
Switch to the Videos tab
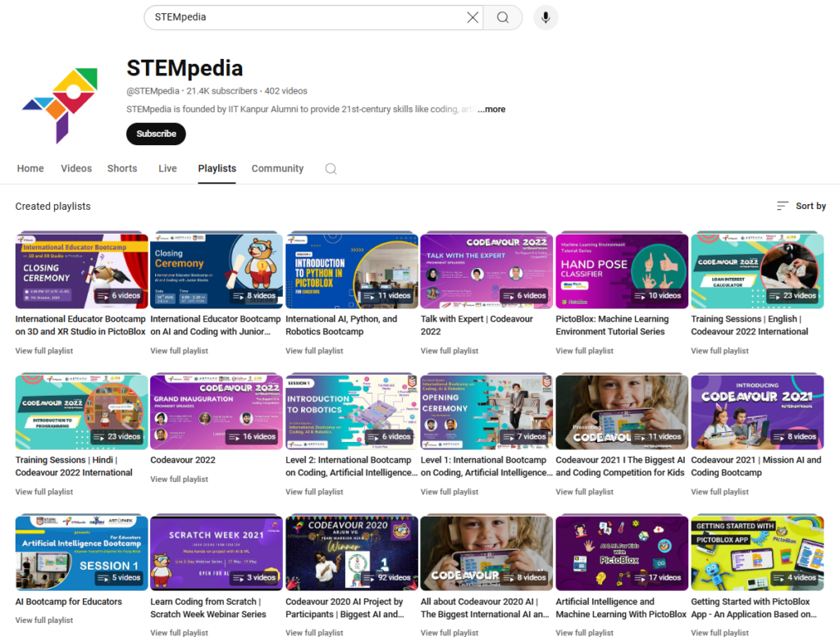(76, 169)
